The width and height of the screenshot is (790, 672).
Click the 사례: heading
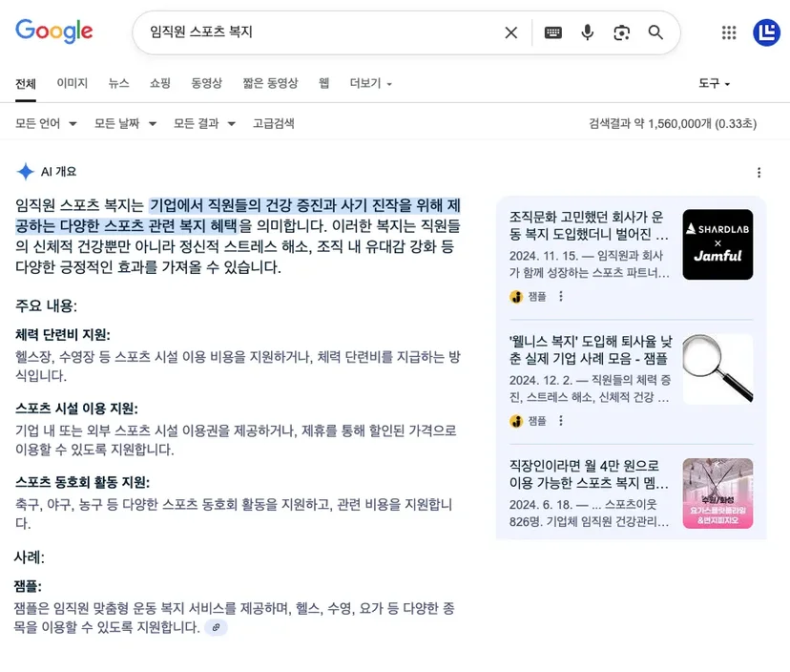pyautogui.click(x=30, y=557)
